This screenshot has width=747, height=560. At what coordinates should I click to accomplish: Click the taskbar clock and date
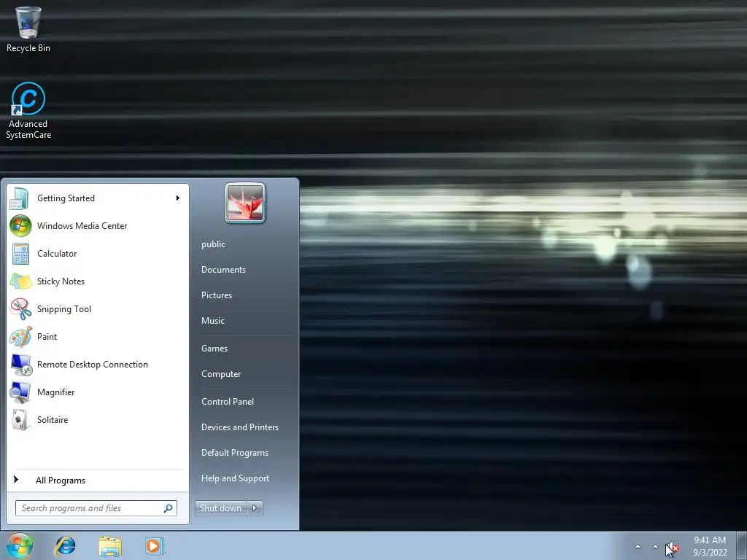click(x=710, y=546)
